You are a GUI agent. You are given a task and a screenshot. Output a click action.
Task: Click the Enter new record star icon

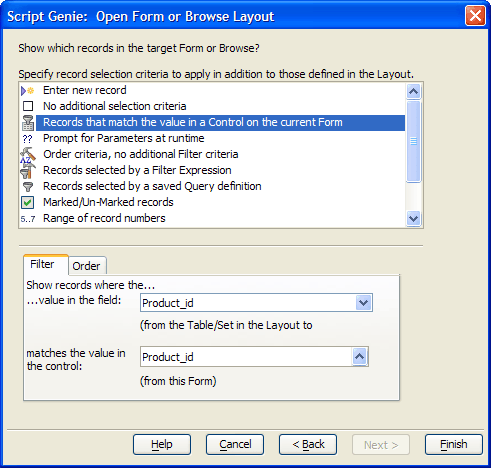(x=28, y=90)
